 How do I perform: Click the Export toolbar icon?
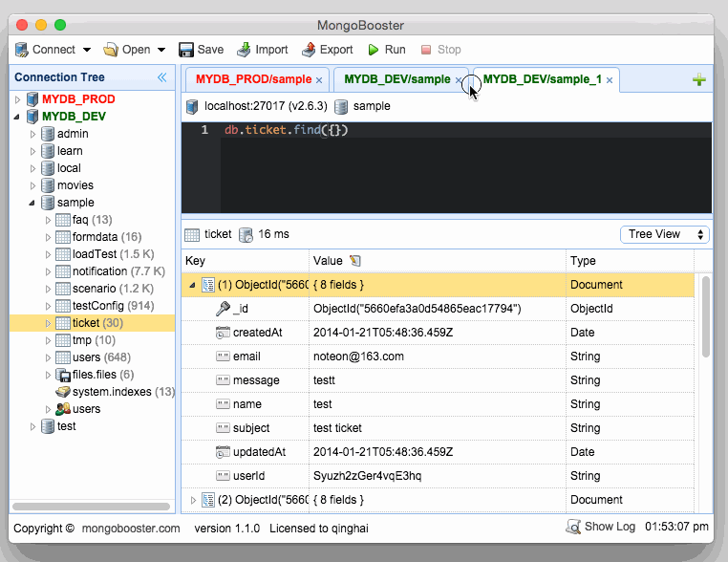coord(309,50)
